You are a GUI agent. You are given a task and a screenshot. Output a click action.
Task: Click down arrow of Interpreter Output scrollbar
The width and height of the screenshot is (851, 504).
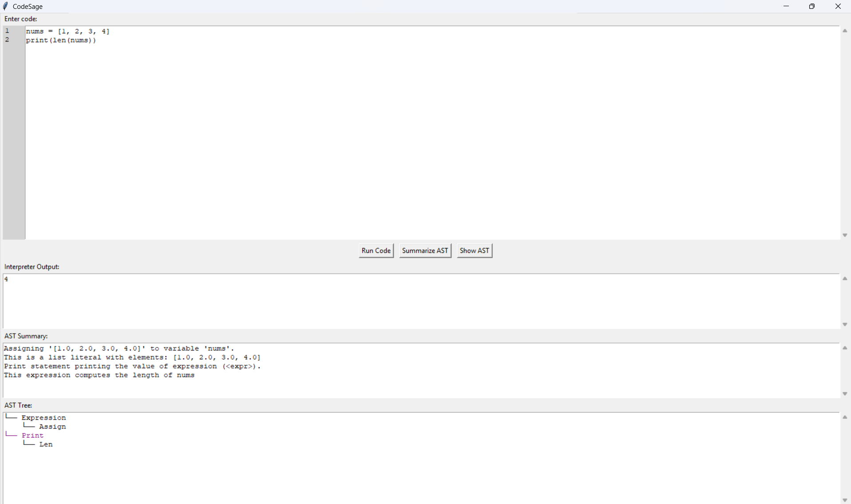click(845, 324)
